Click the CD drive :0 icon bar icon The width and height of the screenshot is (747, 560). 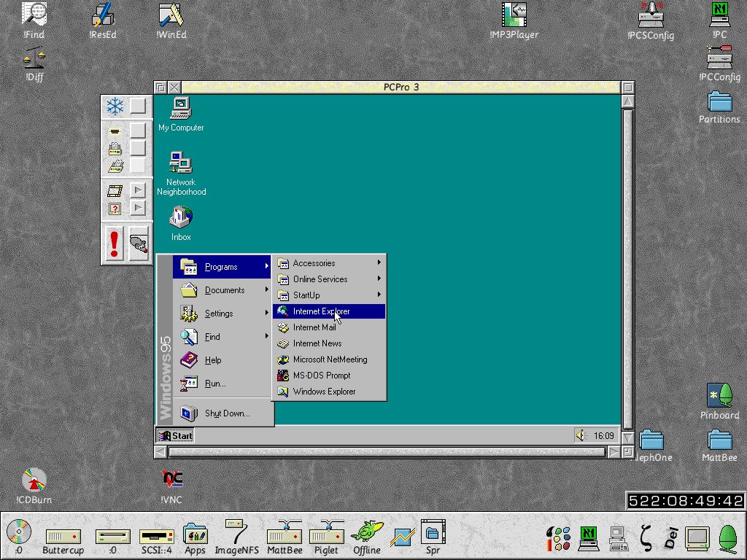18,537
